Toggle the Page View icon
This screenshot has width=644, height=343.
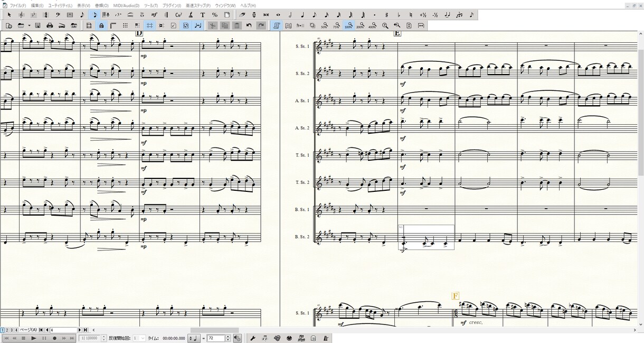(x=277, y=25)
